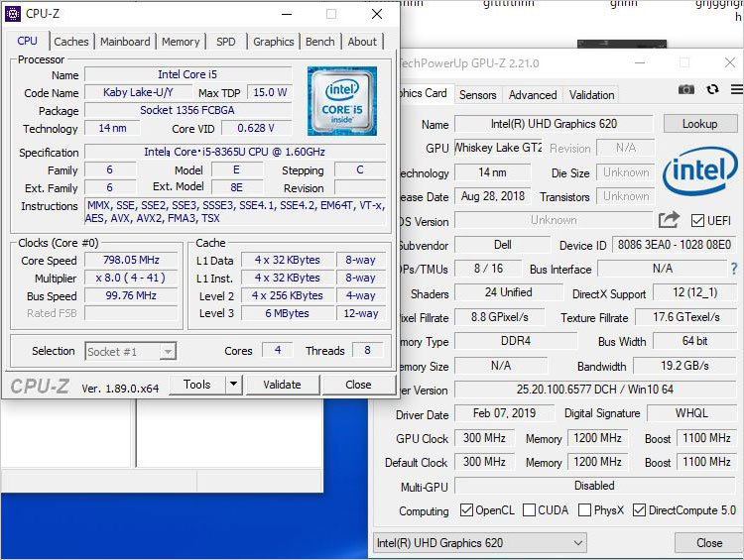
Task: Click the Lookup button in GPU-Z
Action: [x=700, y=124]
